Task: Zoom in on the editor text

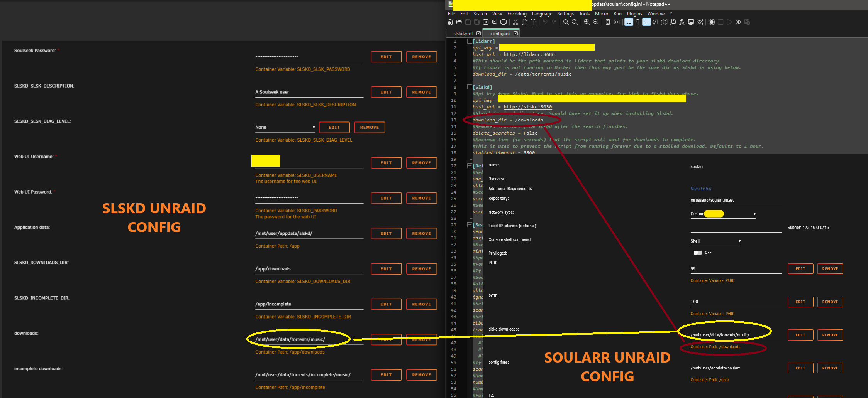Action: pos(587,22)
